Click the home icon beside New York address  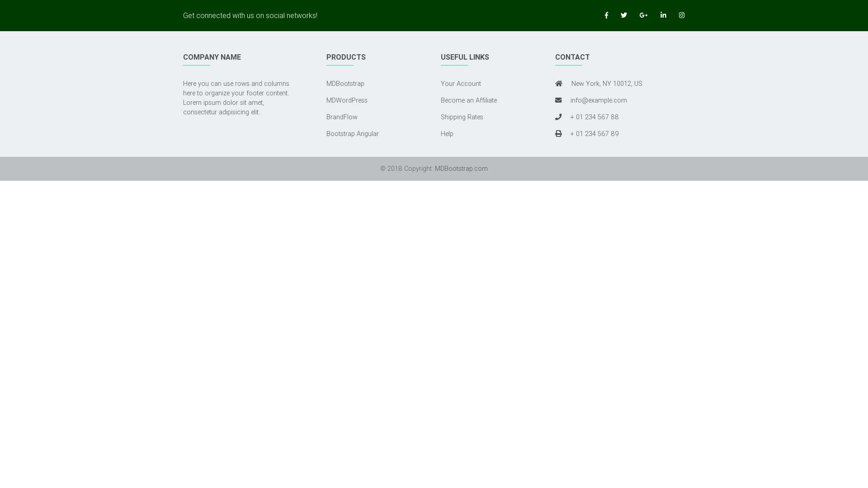(x=559, y=84)
